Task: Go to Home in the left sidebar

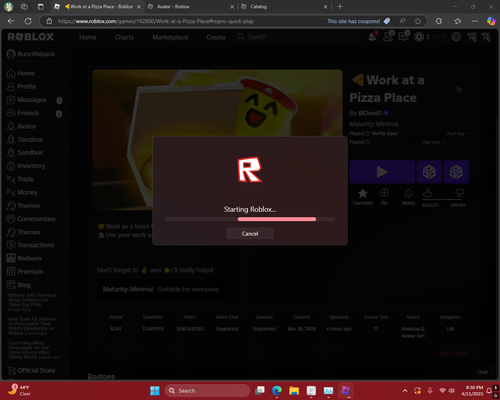Action: [21, 73]
